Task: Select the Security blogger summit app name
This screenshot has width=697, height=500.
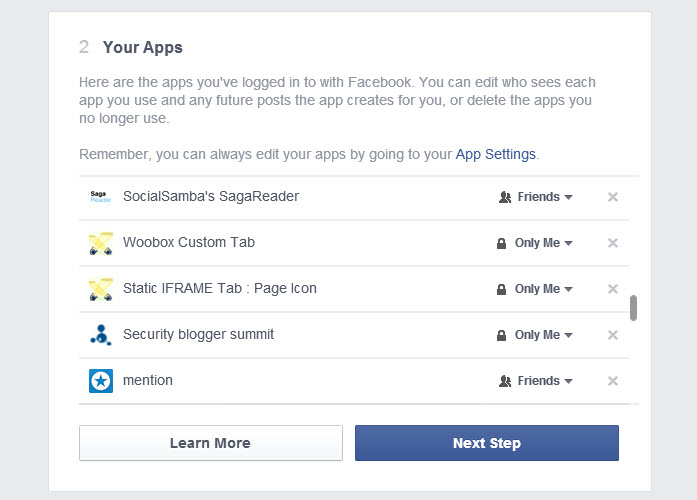Action: tap(198, 334)
